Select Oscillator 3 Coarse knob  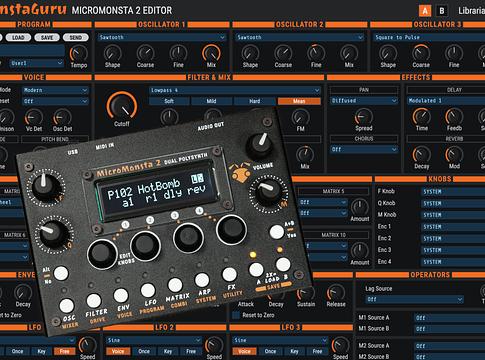(x=421, y=53)
